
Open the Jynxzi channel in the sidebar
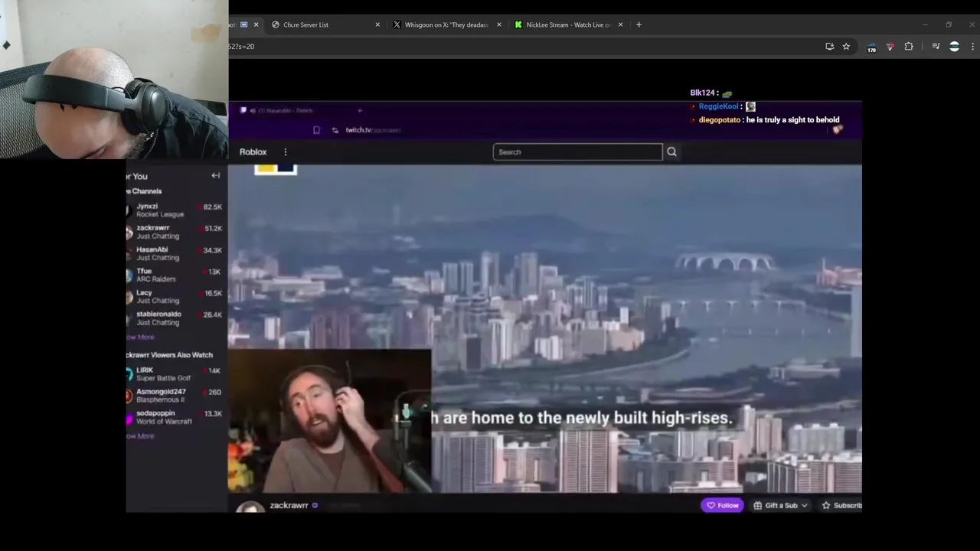coord(175,210)
